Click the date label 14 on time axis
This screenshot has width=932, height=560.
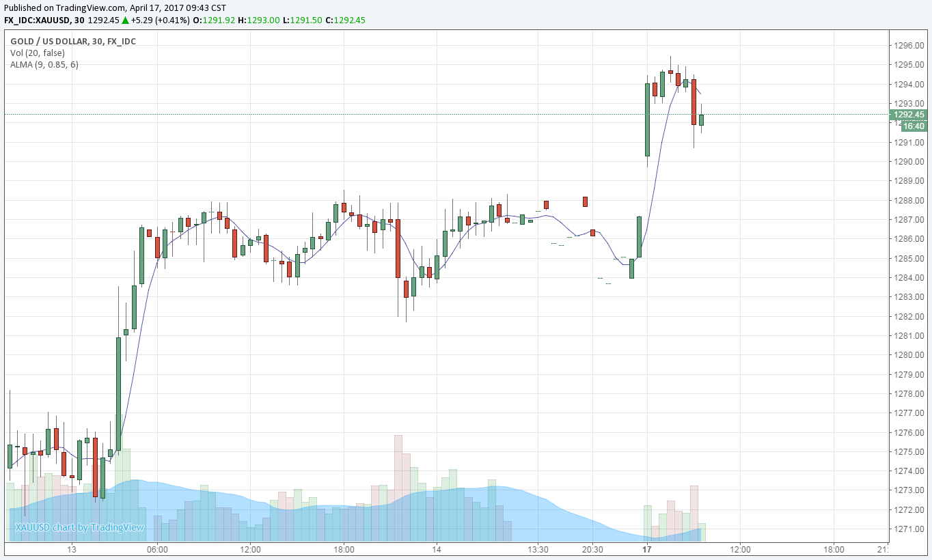[x=436, y=550]
